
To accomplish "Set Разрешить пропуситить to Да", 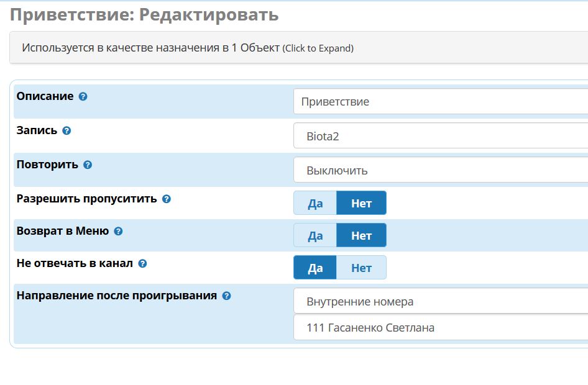I will click(x=315, y=203).
